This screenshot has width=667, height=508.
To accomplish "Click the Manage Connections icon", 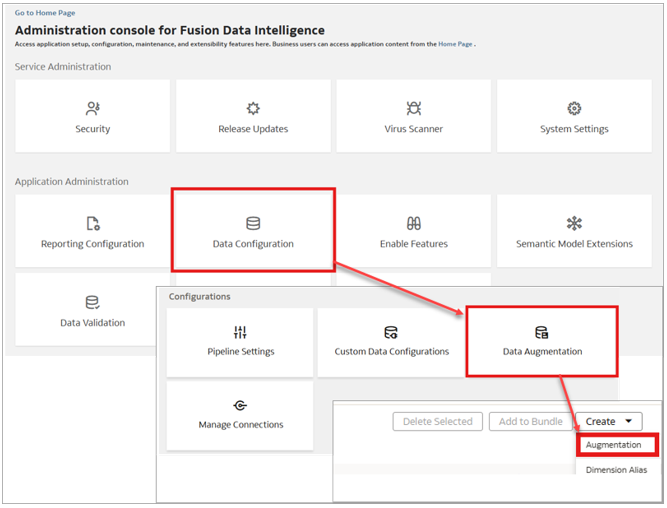I will pos(240,405).
